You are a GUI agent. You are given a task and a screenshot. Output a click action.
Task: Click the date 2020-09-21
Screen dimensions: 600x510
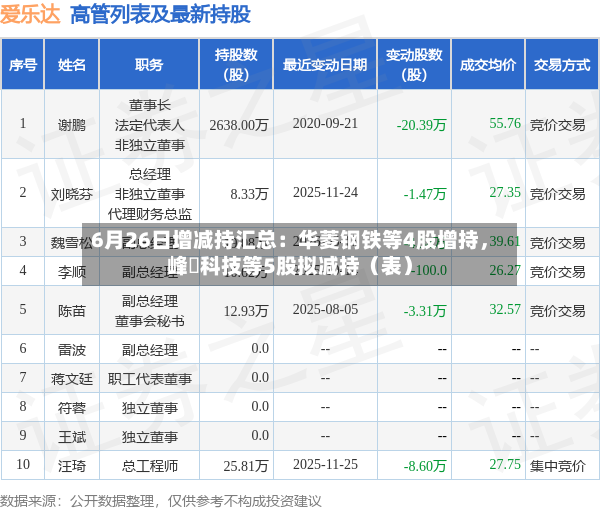(325, 123)
